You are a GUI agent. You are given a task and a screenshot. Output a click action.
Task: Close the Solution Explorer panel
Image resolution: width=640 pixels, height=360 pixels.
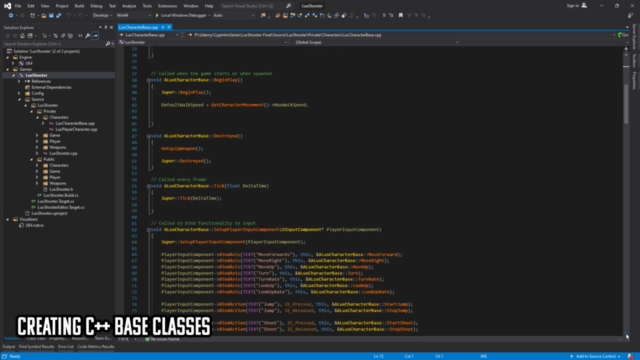click(x=111, y=27)
